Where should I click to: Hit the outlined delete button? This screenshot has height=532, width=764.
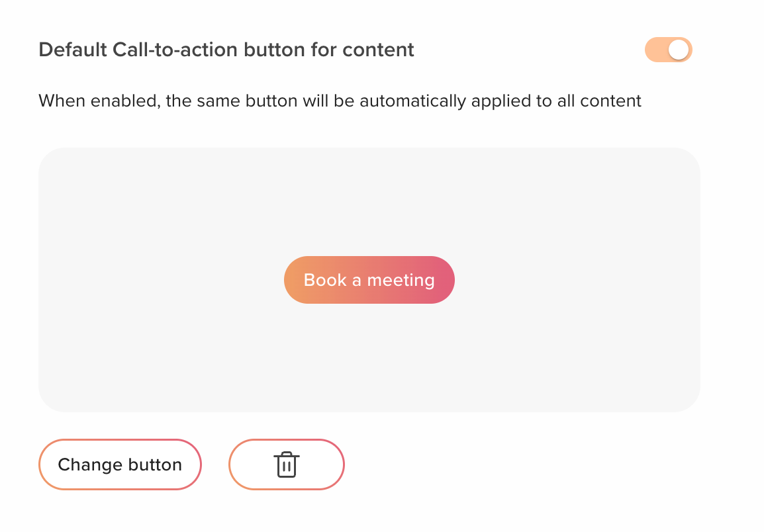point(286,465)
